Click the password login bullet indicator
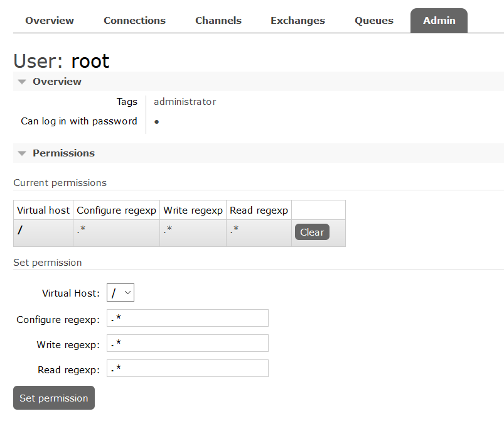Image resolution: width=504 pixels, height=421 pixels. [156, 122]
